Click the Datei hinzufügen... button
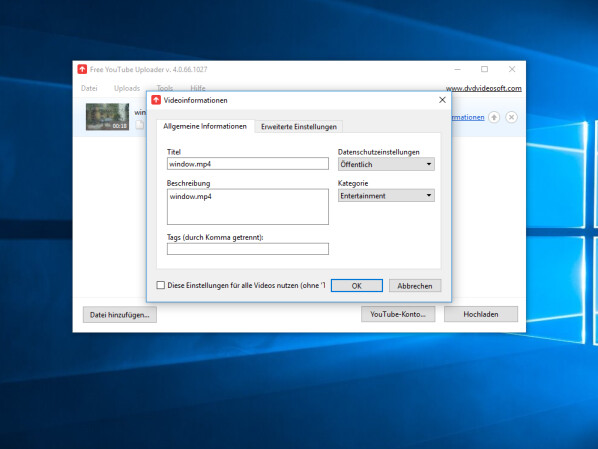Screen dimensions: 598x449 pyautogui.click(x=120, y=315)
